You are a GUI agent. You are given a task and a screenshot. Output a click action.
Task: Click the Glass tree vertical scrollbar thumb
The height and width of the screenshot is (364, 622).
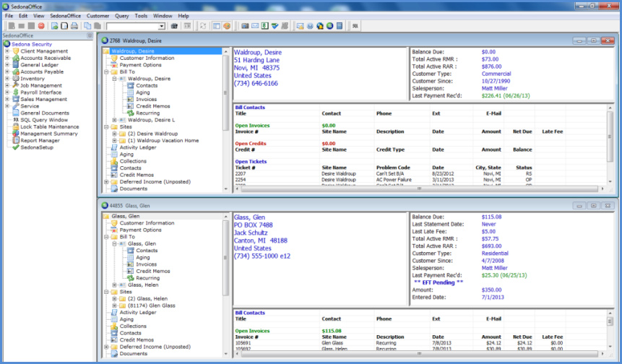225,258
